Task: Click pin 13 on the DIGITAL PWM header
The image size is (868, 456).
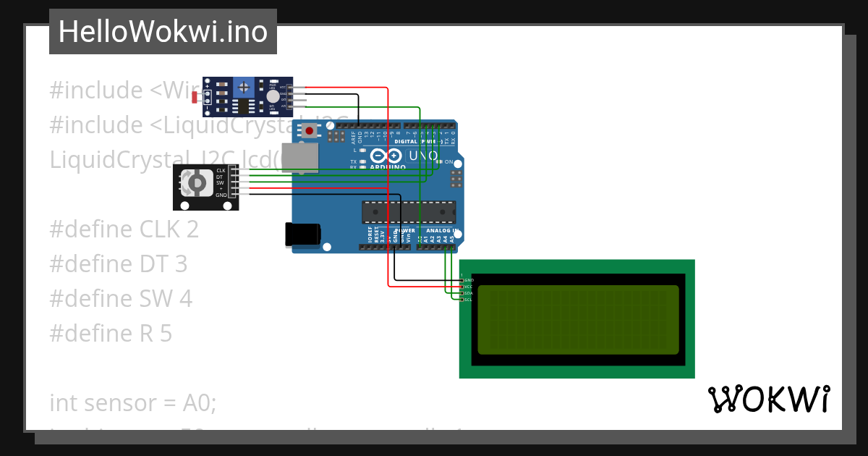Action: [365, 126]
